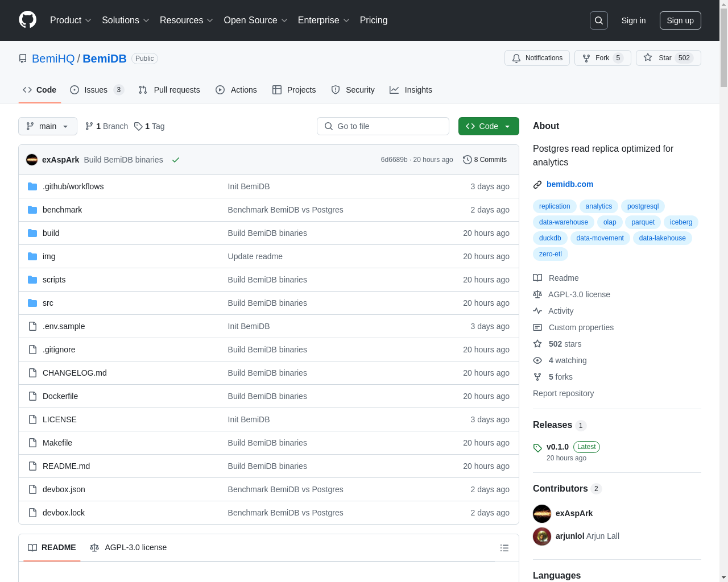Open the green Code dropdown button

tap(489, 126)
